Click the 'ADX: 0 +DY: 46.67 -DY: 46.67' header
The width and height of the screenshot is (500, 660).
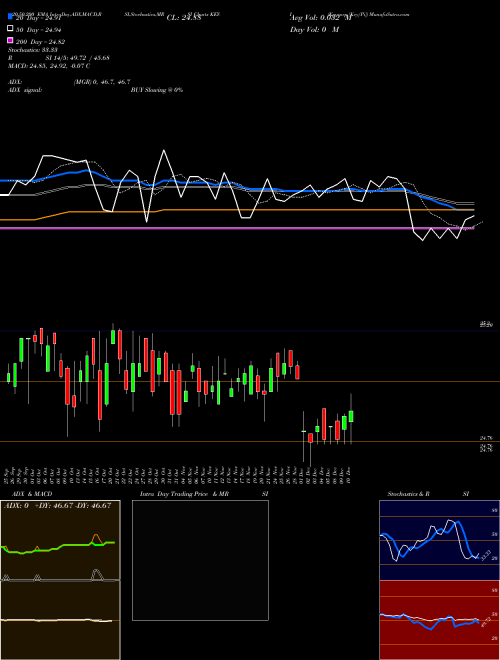(x=58, y=506)
